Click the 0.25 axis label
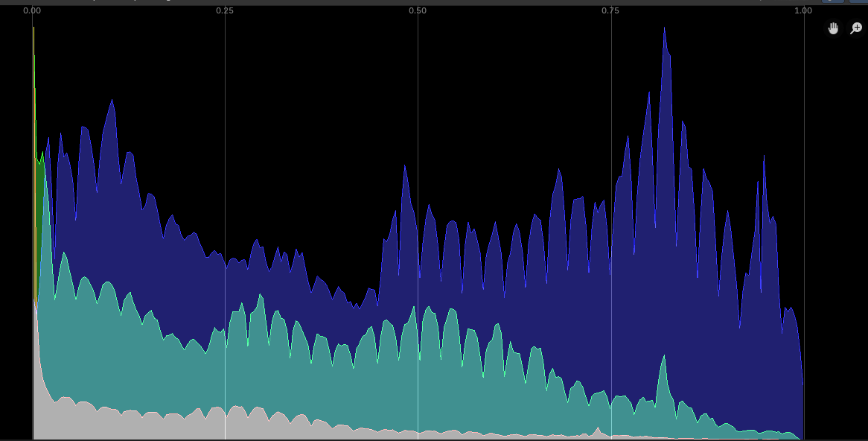The image size is (868, 441). (x=225, y=10)
